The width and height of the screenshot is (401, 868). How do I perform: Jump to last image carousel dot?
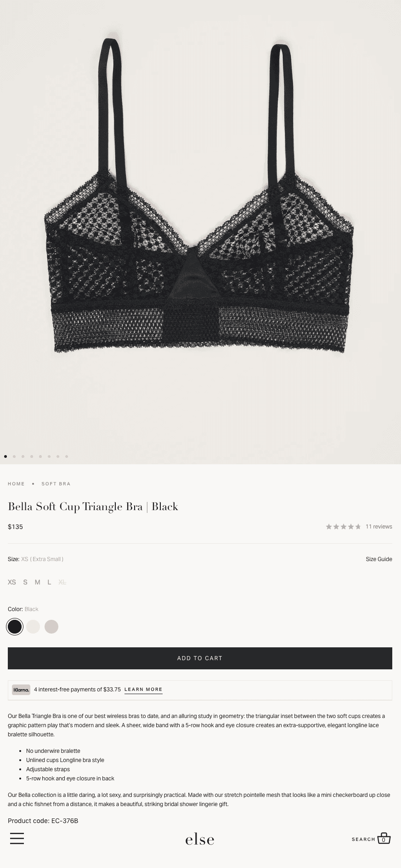tap(67, 456)
